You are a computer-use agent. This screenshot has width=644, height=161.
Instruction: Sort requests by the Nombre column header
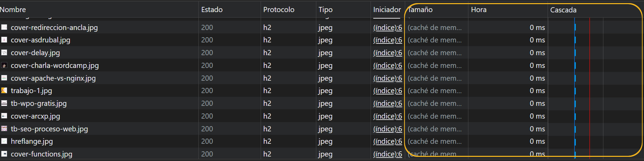click(x=13, y=10)
